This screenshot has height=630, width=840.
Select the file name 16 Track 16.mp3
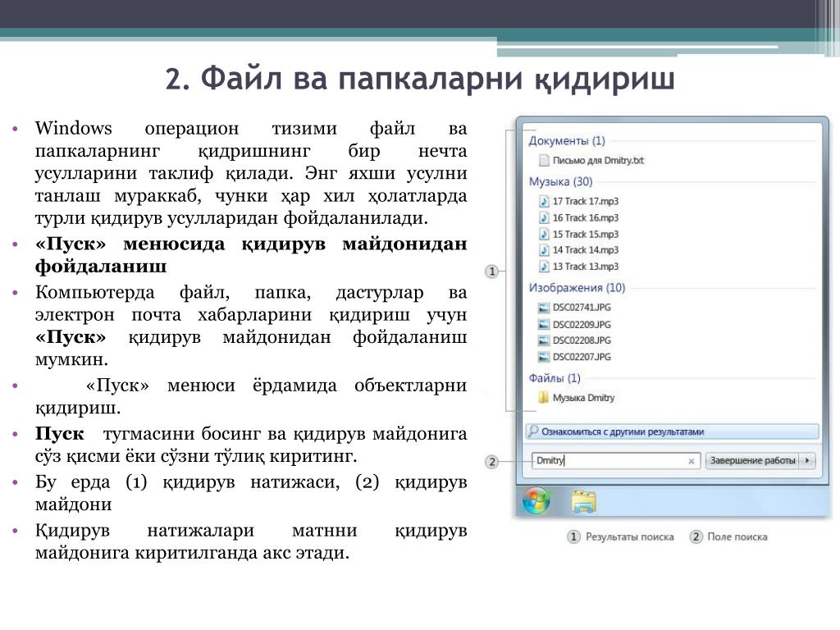click(x=586, y=217)
